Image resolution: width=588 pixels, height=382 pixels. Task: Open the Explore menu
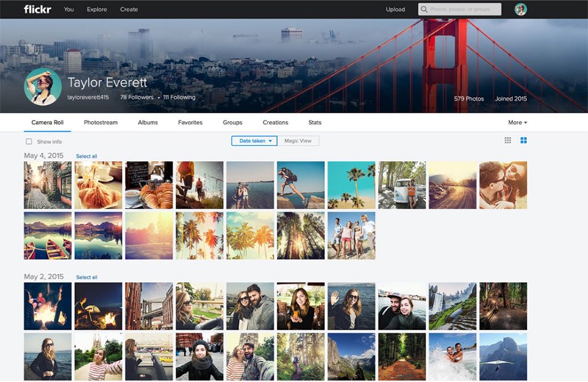[x=97, y=9]
